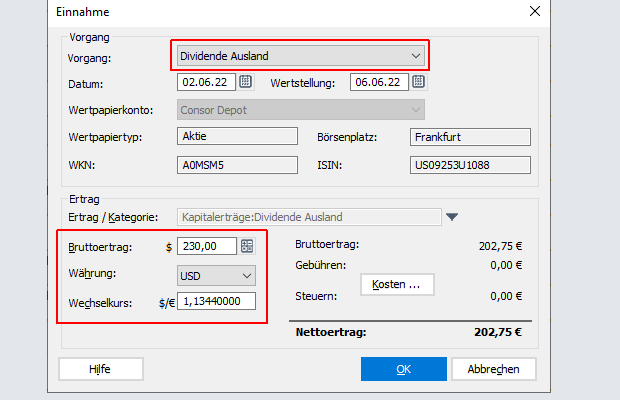This screenshot has width=620, height=400.
Task: Click the Wechselkurs field 1,13440000
Action: coord(216,301)
